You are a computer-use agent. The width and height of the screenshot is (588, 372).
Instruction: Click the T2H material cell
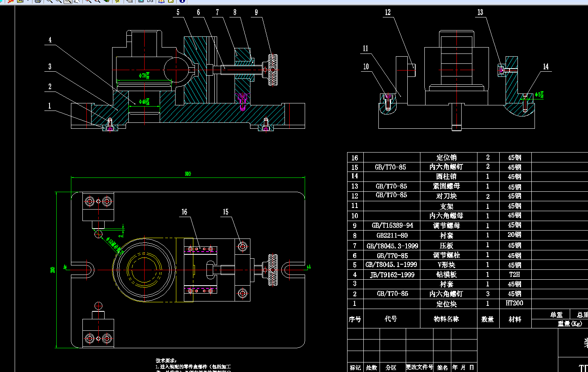click(515, 275)
